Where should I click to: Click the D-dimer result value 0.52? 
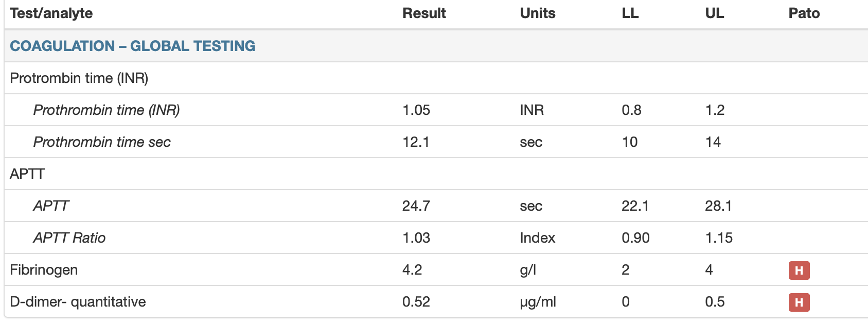pyautogui.click(x=416, y=301)
